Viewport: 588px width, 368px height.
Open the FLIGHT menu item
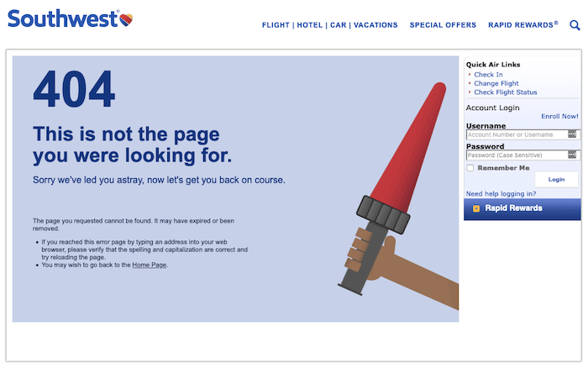click(276, 25)
